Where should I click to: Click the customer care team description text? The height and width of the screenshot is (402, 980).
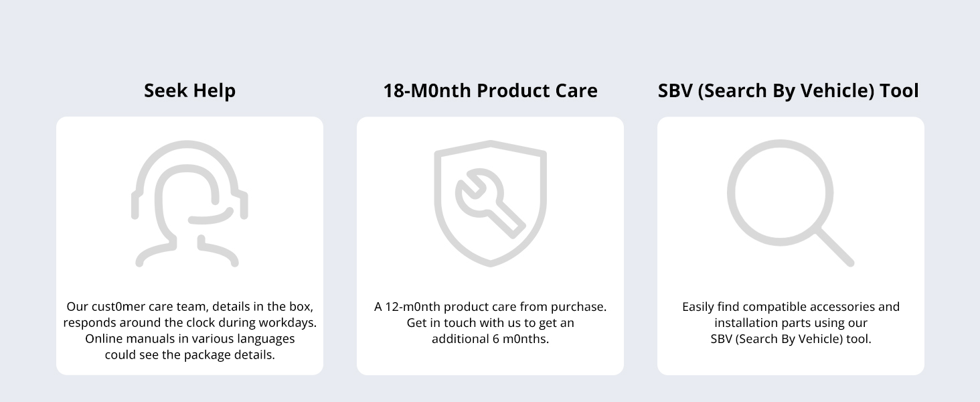click(x=190, y=330)
